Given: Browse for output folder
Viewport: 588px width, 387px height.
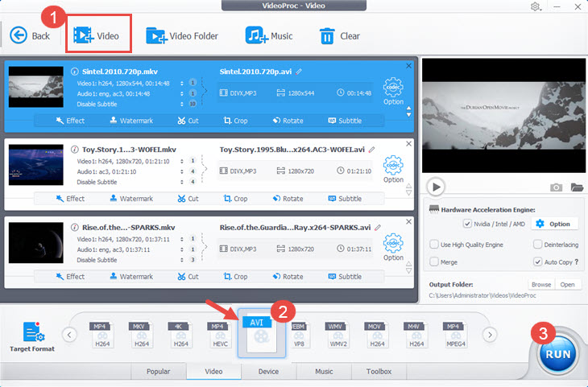Looking at the screenshot, I should click(x=541, y=284).
